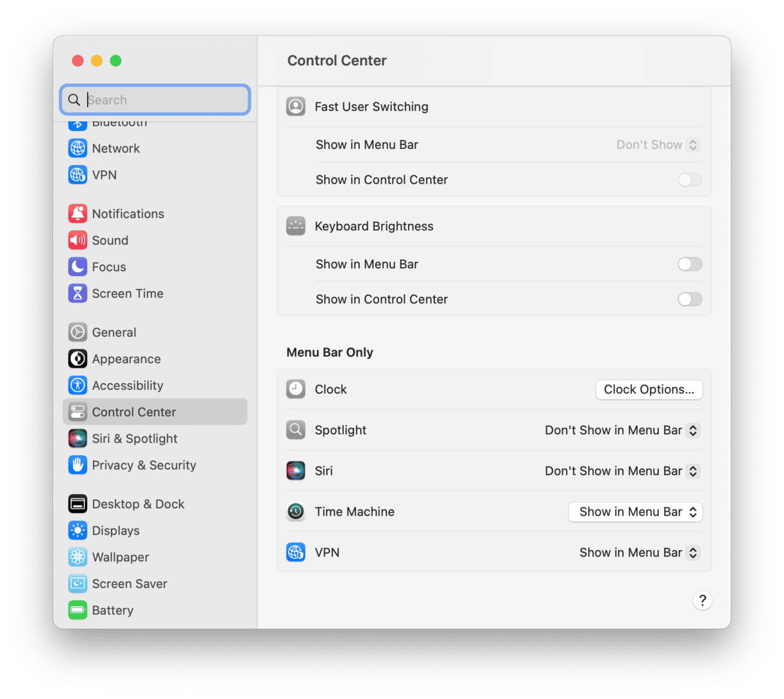
Task: Open help with the question mark button
Action: point(702,600)
